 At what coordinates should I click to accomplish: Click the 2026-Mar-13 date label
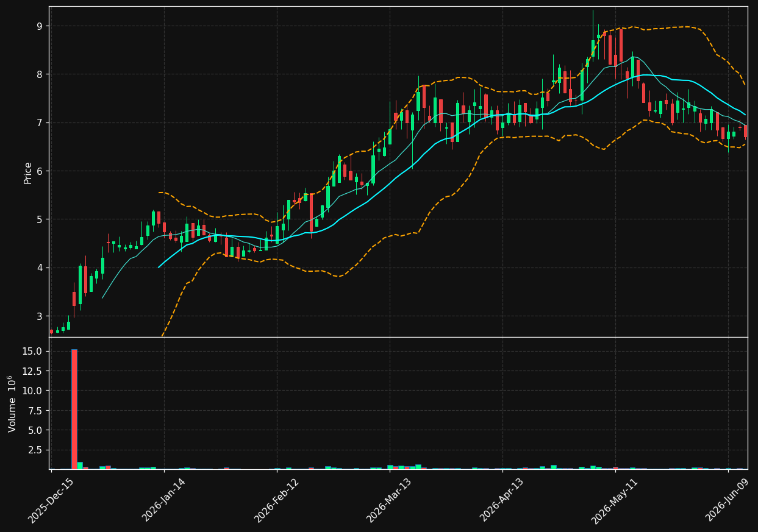(389, 501)
